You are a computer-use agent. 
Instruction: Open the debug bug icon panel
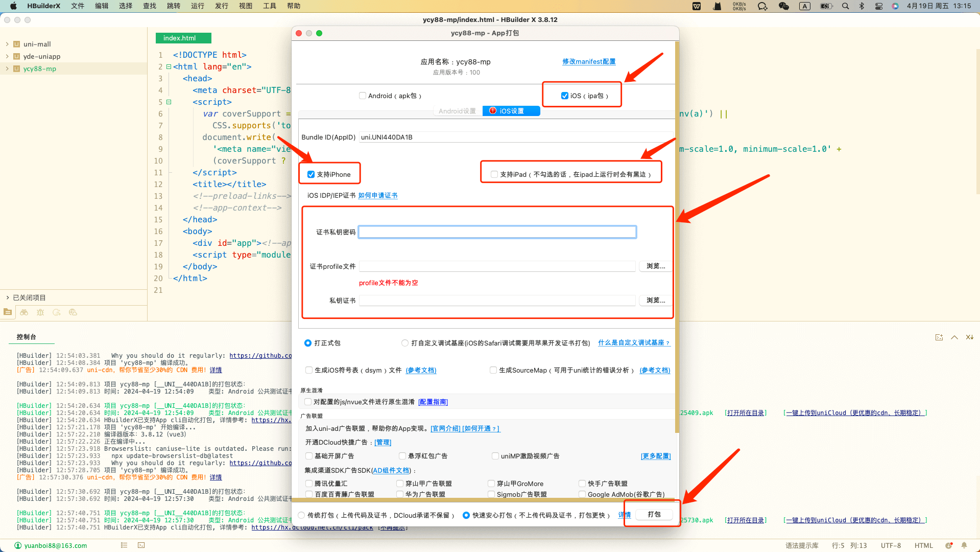[x=40, y=312]
